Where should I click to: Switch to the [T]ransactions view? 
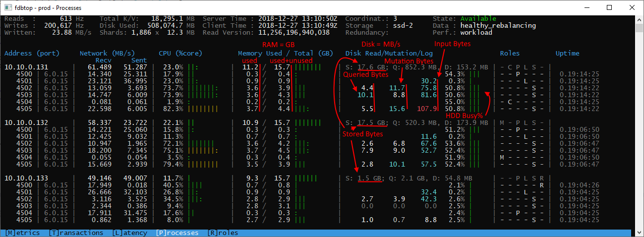pyautogui.click(x=76, y=233)
